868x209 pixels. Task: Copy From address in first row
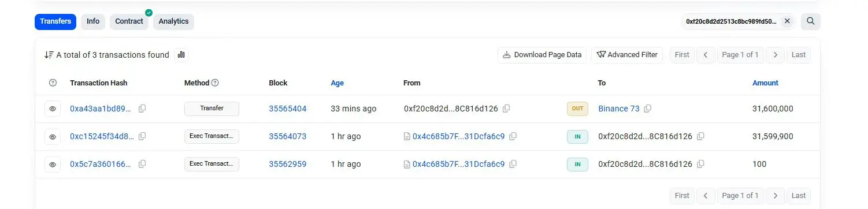point(506,109)
